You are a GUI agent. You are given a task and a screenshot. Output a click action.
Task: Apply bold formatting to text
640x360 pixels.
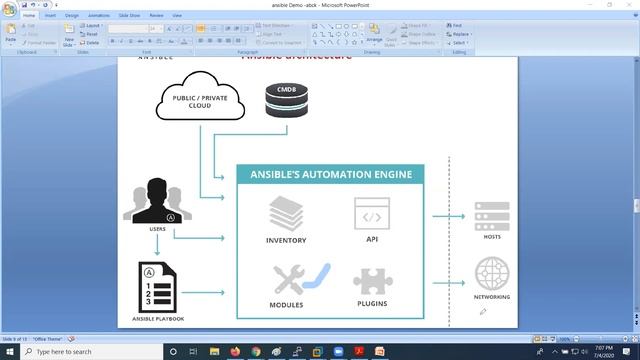coord(112,41)
